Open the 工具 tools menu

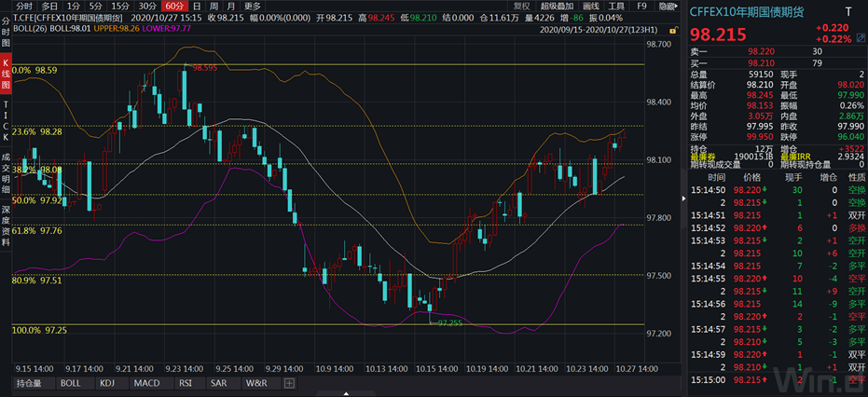pyautogui.click(x=616, y=7)
